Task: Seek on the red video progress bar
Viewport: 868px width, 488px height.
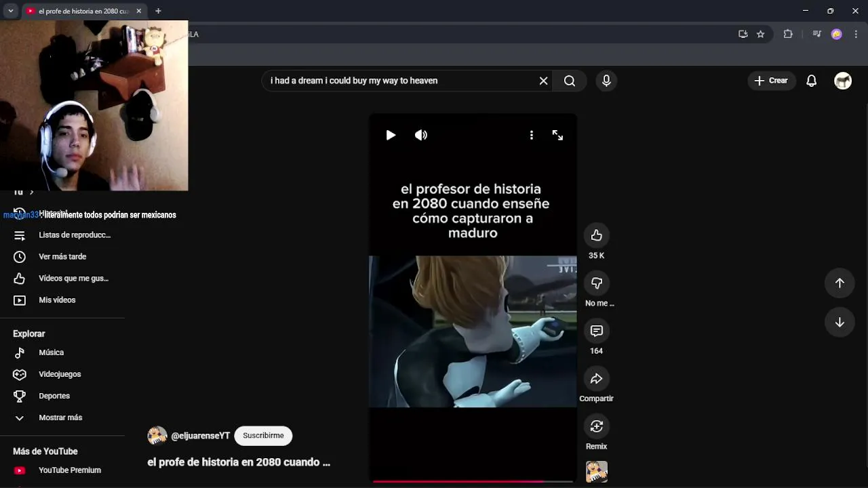Action: coord(473,481)
